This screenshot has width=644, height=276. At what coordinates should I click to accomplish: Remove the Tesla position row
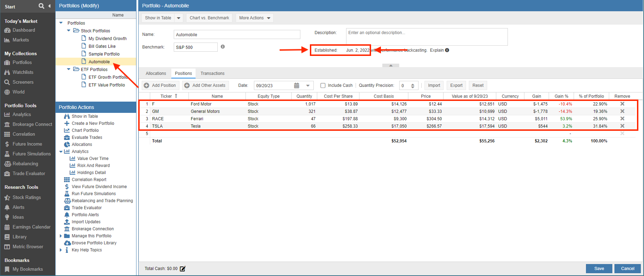622,126
